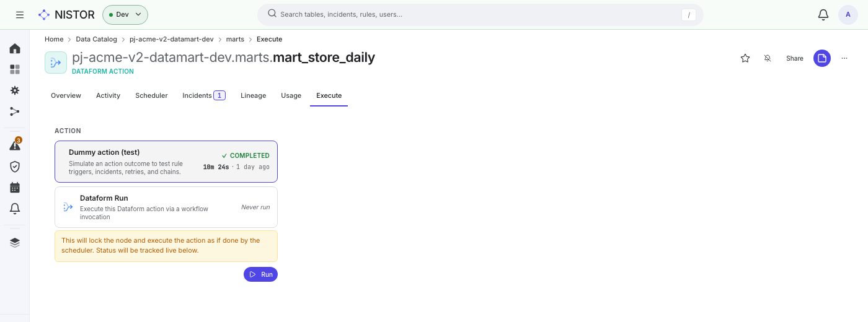The image size is (868, 322).
Task: Click the Never run status text
Action: tap(255, 207)
